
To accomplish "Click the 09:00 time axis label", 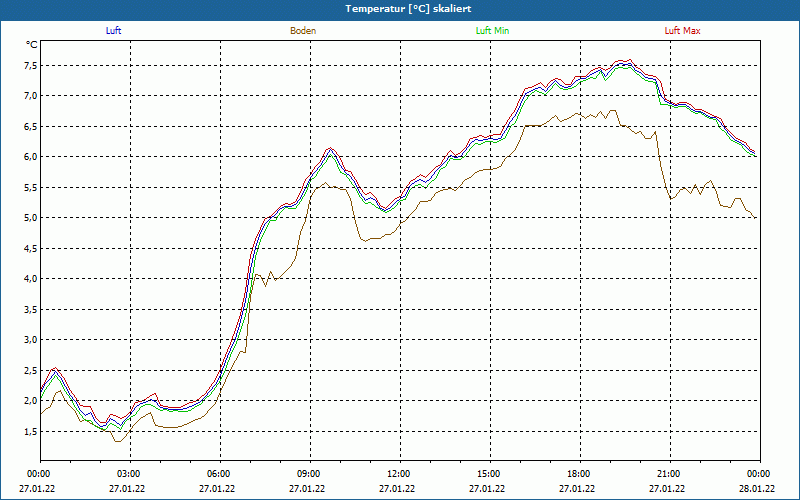I will [309, 474].
